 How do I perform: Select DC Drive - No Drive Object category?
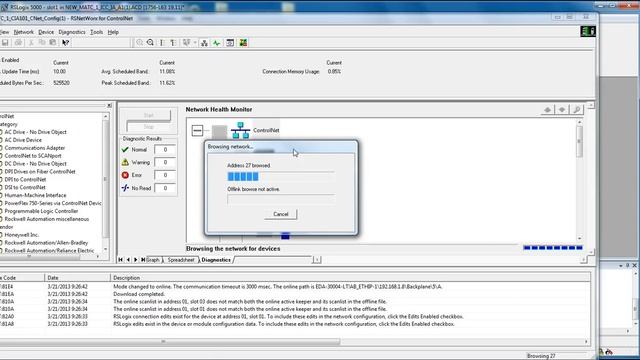click(36, 164)
